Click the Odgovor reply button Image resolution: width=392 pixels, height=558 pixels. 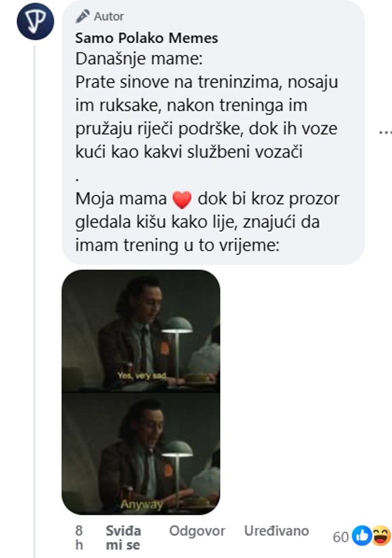(197, 531)
